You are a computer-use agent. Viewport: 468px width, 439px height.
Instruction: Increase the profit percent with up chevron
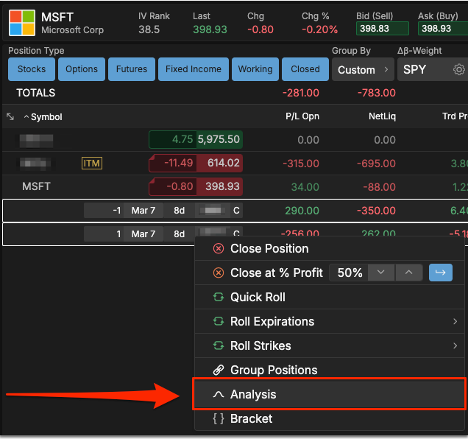(409, 273)
